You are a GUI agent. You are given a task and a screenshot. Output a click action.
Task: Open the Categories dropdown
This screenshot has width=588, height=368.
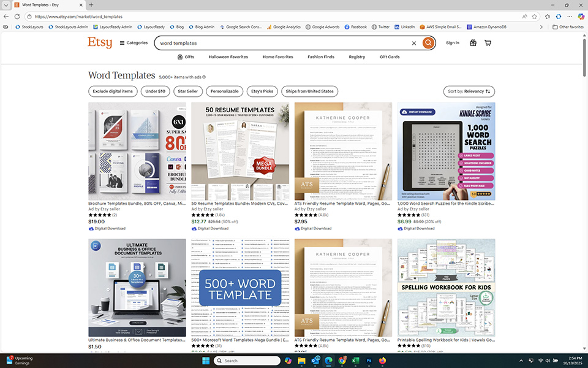coord(134,43)
